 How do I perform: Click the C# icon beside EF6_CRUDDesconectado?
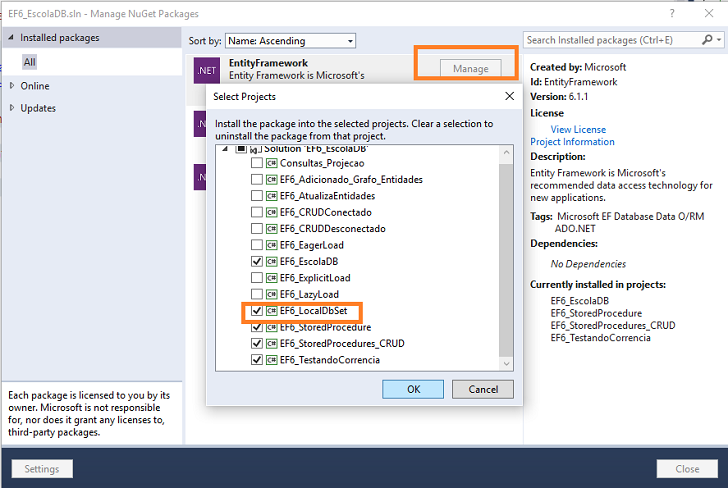[x=272, y=228]
